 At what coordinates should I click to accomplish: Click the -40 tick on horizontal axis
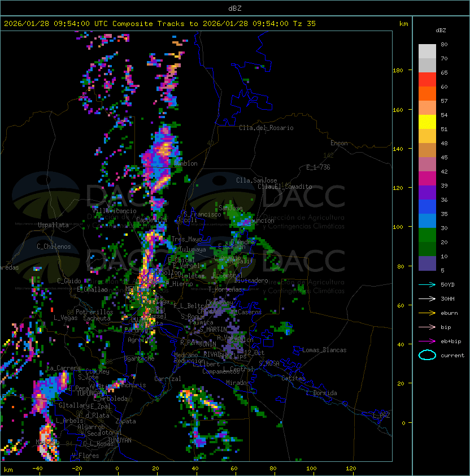37,469
